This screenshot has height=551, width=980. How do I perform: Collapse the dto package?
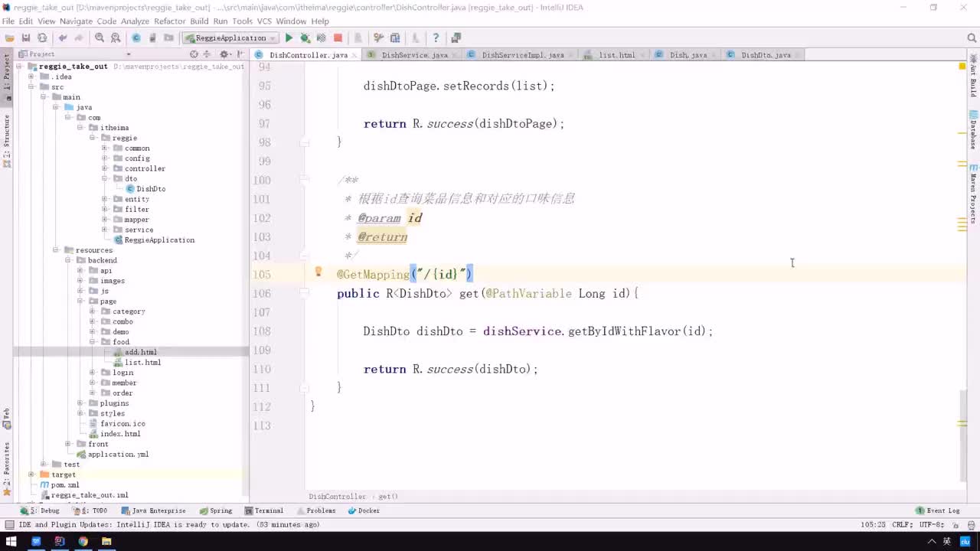105,178
